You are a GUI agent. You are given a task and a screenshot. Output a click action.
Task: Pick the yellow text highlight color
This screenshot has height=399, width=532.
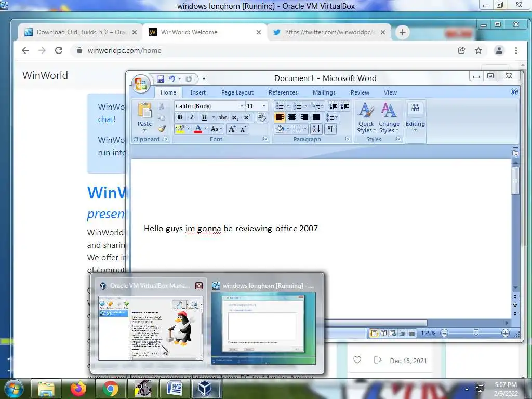coord(179,129)
